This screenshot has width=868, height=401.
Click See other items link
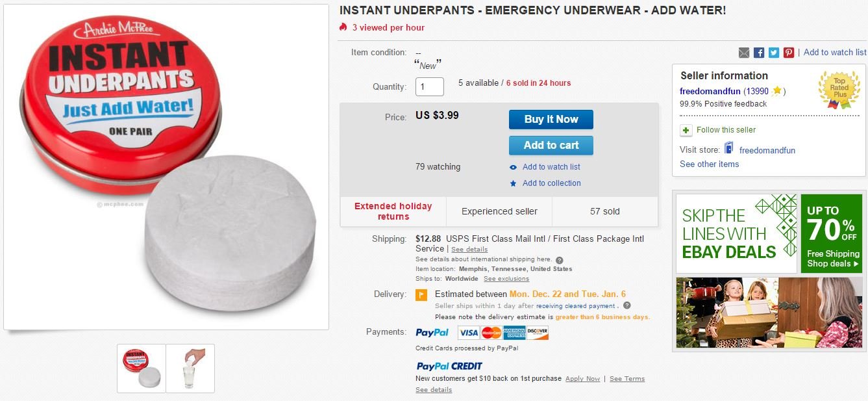(x=709, y=164)
